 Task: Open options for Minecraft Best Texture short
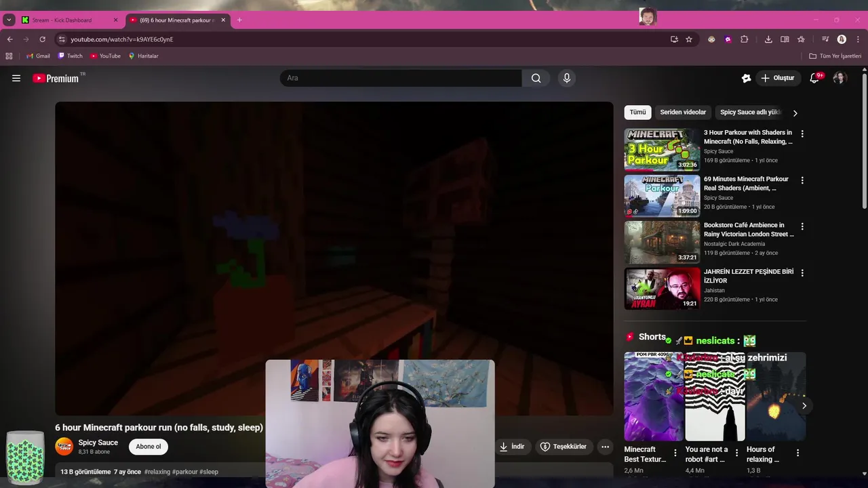click(675, 453)
